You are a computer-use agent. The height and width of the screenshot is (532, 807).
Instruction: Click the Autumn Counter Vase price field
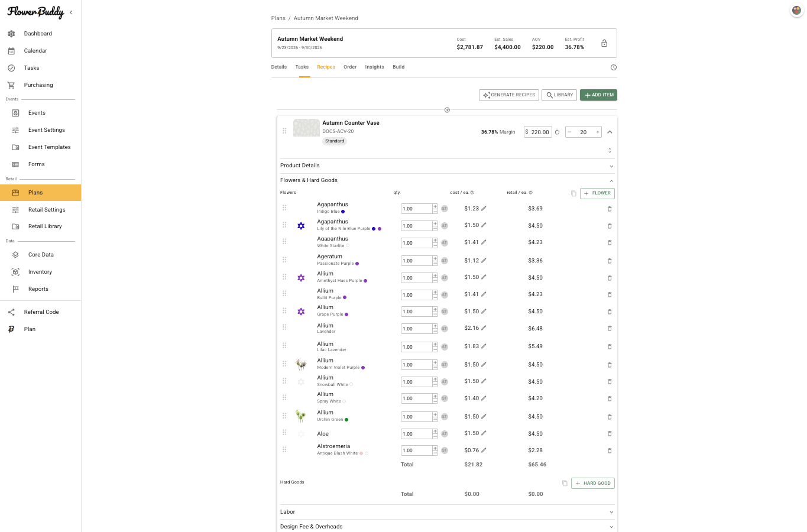538,132
